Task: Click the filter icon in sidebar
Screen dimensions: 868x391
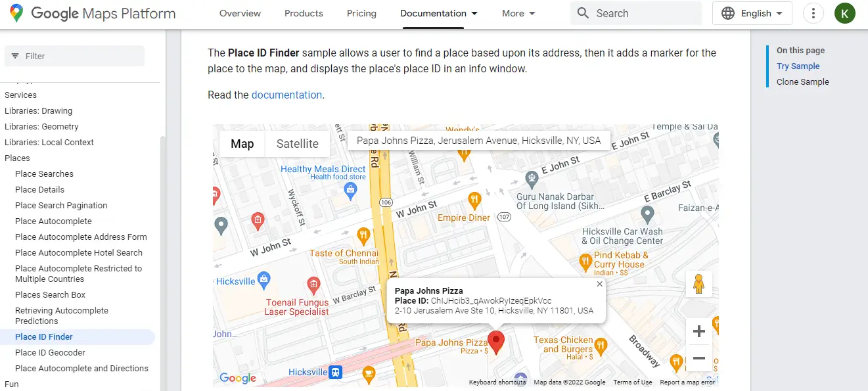Action: tap(15, 57)
